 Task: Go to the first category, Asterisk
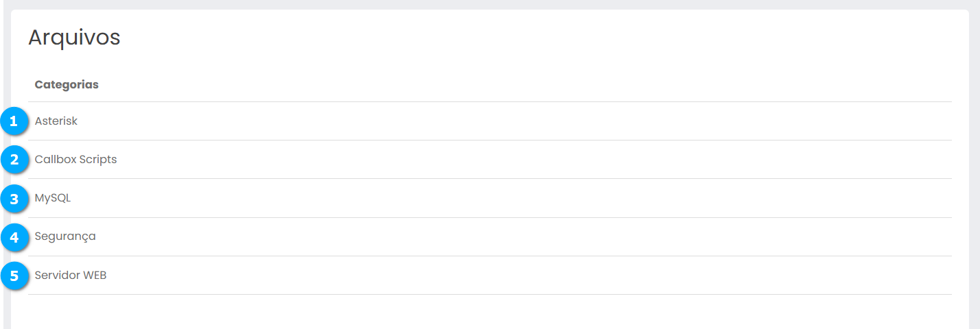tap(56, 121)
